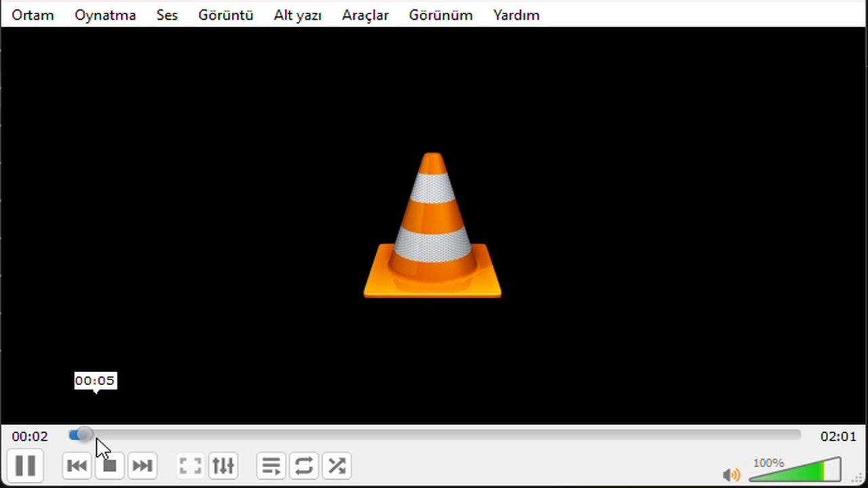Open the Oynatma playback menu
Screen dimensions: 868x488
pos(105,15)
